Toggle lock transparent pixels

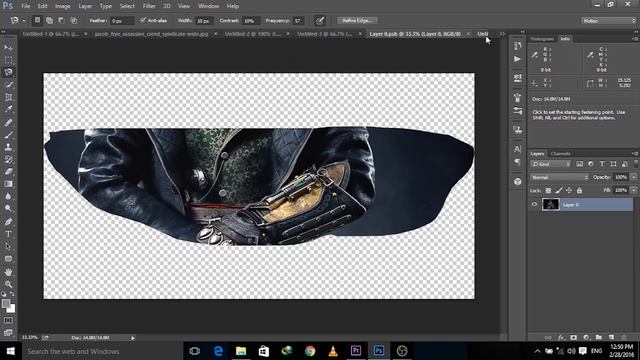tap(548, 190)
